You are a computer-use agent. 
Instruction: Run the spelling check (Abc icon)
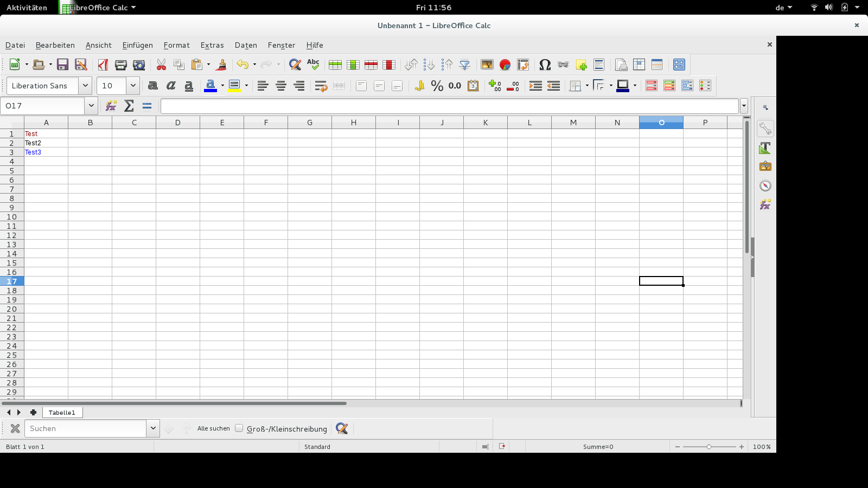coord(313,65)
